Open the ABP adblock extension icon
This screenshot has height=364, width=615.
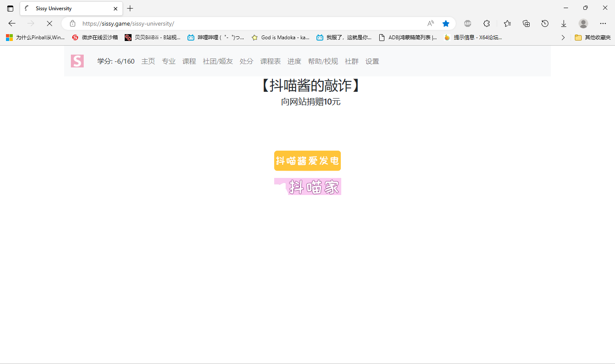coord(468,23)
